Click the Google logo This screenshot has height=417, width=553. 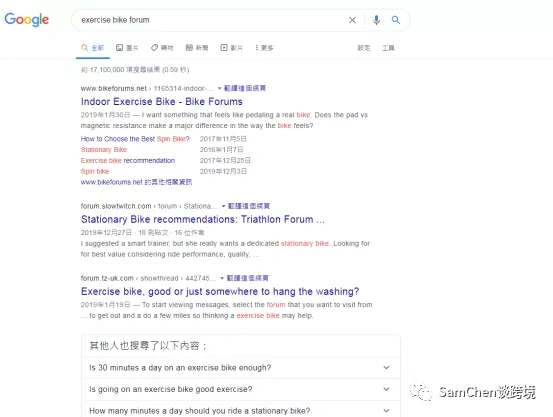point(26,20)
